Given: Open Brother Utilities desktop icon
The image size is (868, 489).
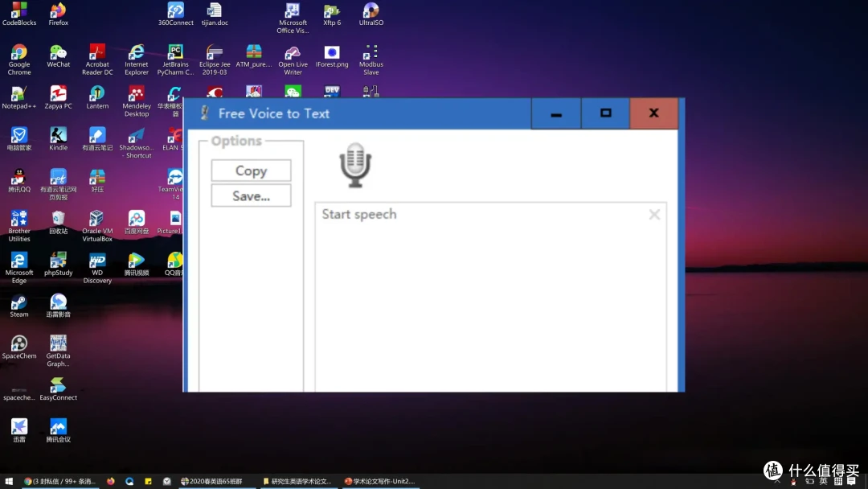Looking at the screenshot, I should click(x=19, y=226).
